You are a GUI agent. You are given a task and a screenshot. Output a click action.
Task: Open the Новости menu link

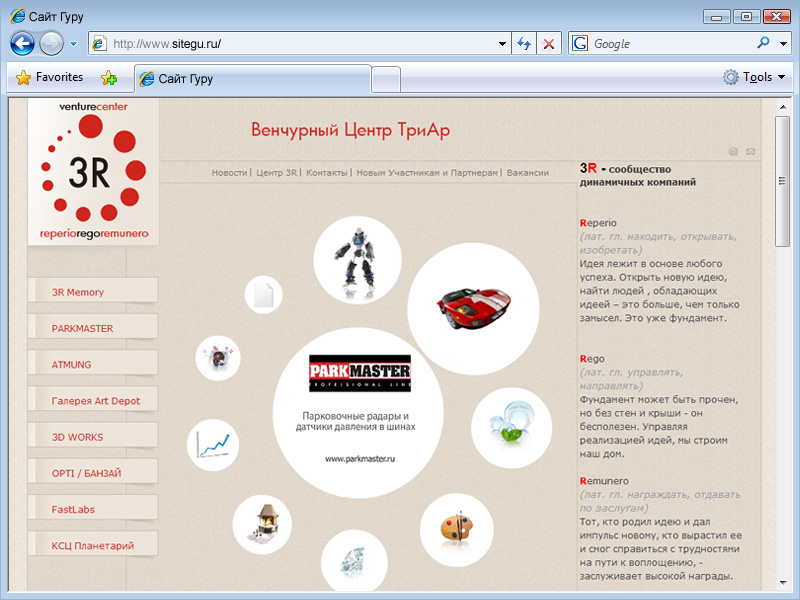point(229,173)
